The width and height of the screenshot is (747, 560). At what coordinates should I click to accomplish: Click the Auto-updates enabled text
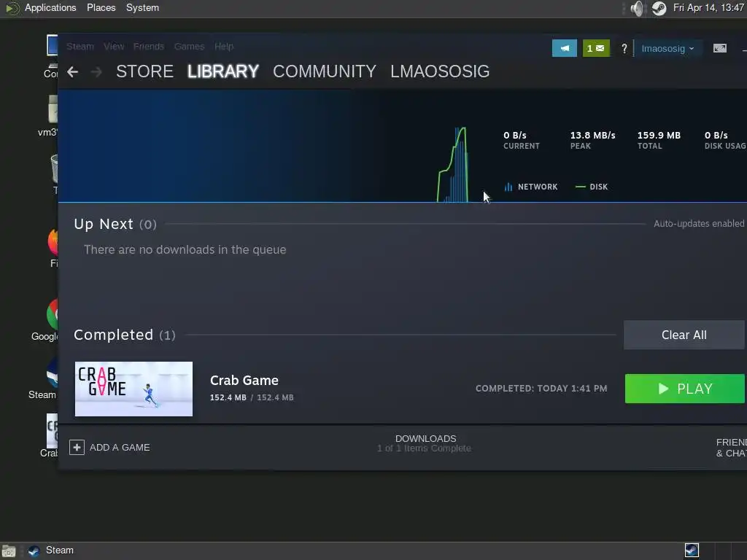click(x=698, y=223)
